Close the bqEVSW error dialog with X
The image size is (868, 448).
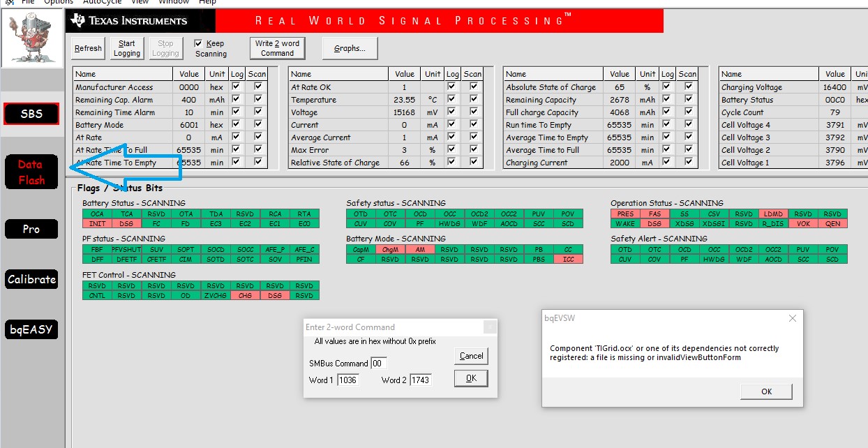pos(792,318)
